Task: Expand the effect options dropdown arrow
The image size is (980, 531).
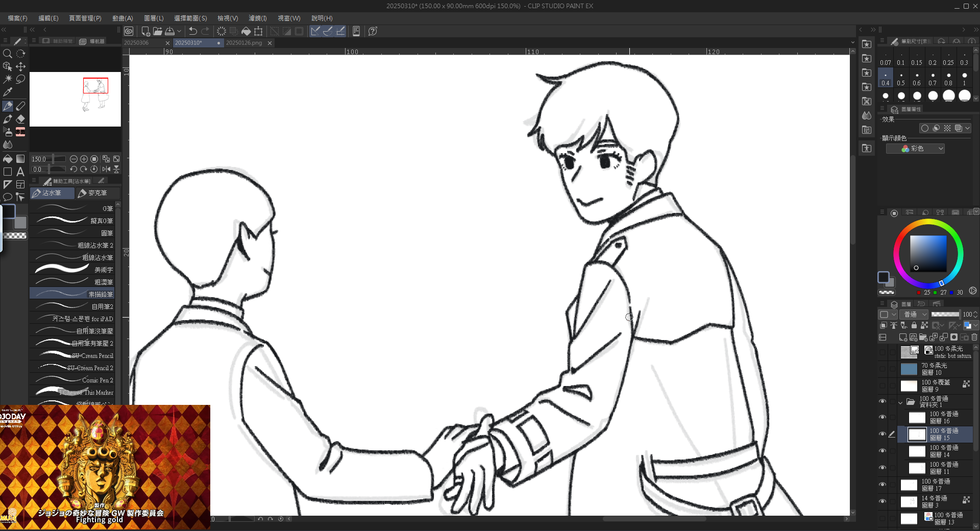Action: (968, 128)
